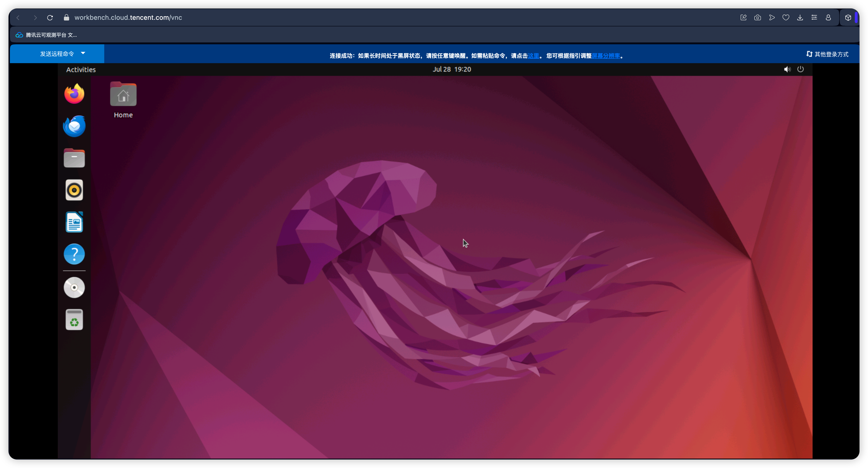Open the clock Jul 28 19:20 menu
868x468 pixels.
451,69
